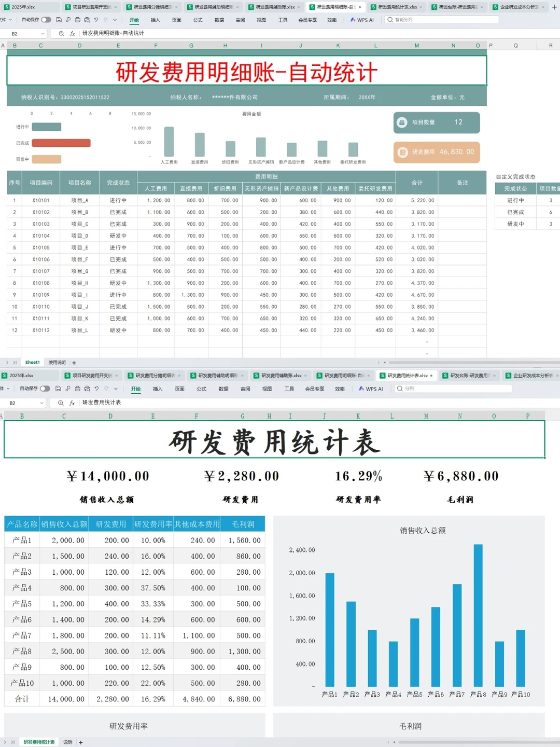This screenshot has height=747, width=560.
Task: Open the Name Box dropdown showing B2
Action: pyautogui.click(x=43, y=33)
